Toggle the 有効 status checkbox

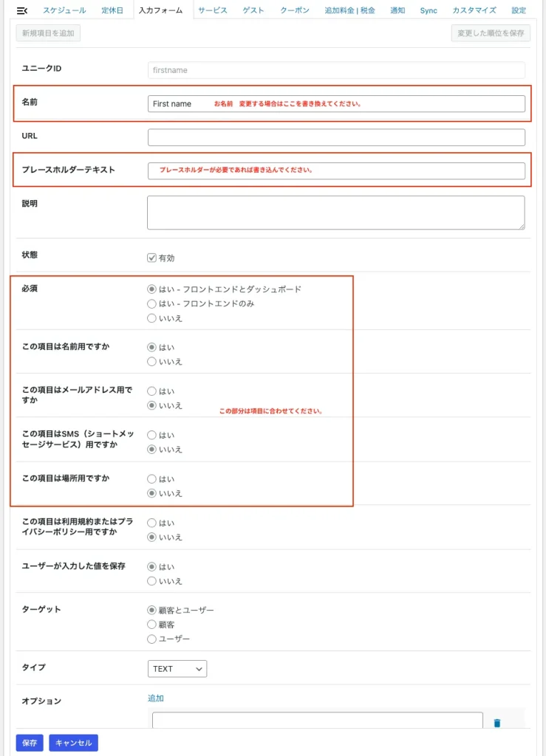pos(151,258)
